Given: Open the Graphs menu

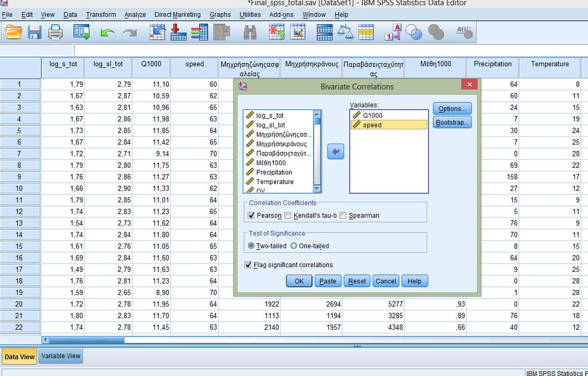Looking at the screenshot, I should pos(220,14).
